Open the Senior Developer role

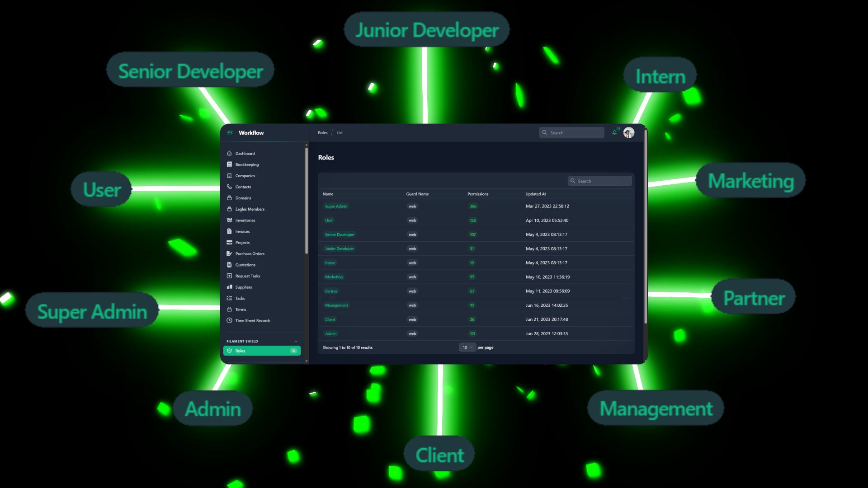click(x=340, y=235)
